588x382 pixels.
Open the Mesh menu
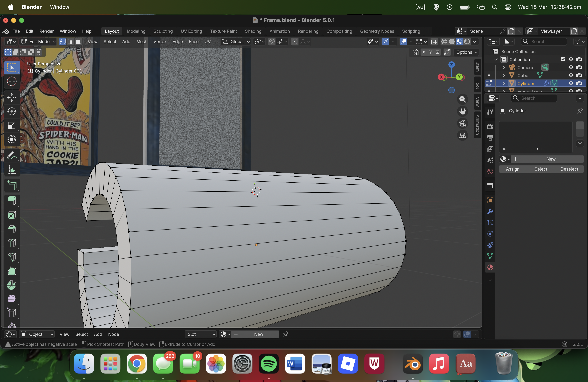tap(142, 42)
